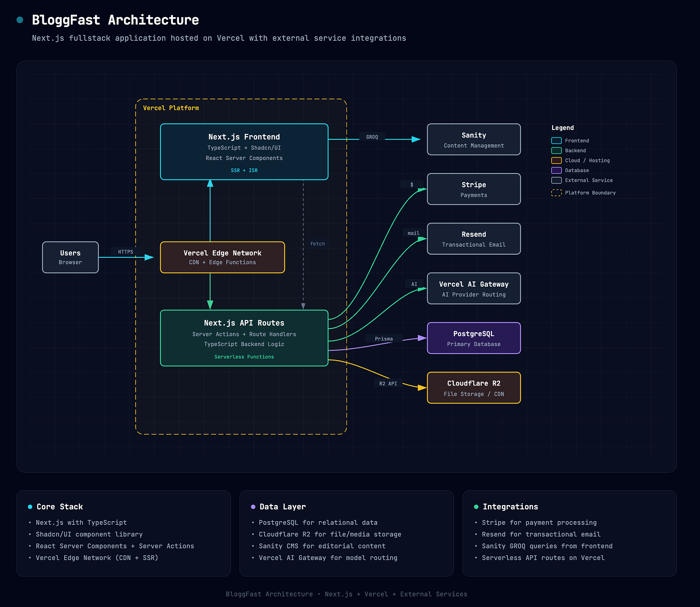700x607 pixels.
Task: Click the green dot beside Integrations
Action: point(476,507)
